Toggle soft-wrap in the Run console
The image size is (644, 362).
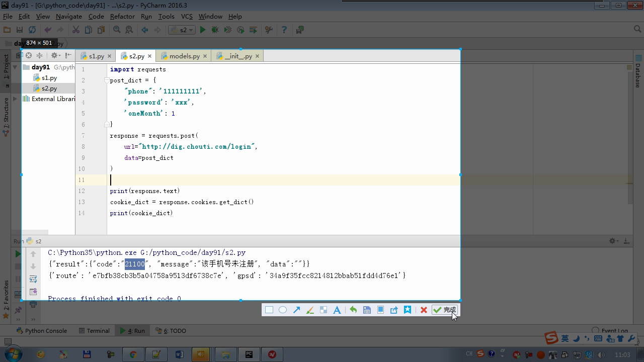(33, 279)
